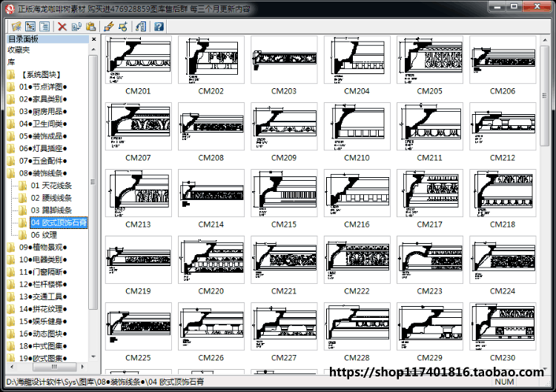Select the 06 纹理 subfolder
The image size is (556, 392).
[x=44, y=235]
